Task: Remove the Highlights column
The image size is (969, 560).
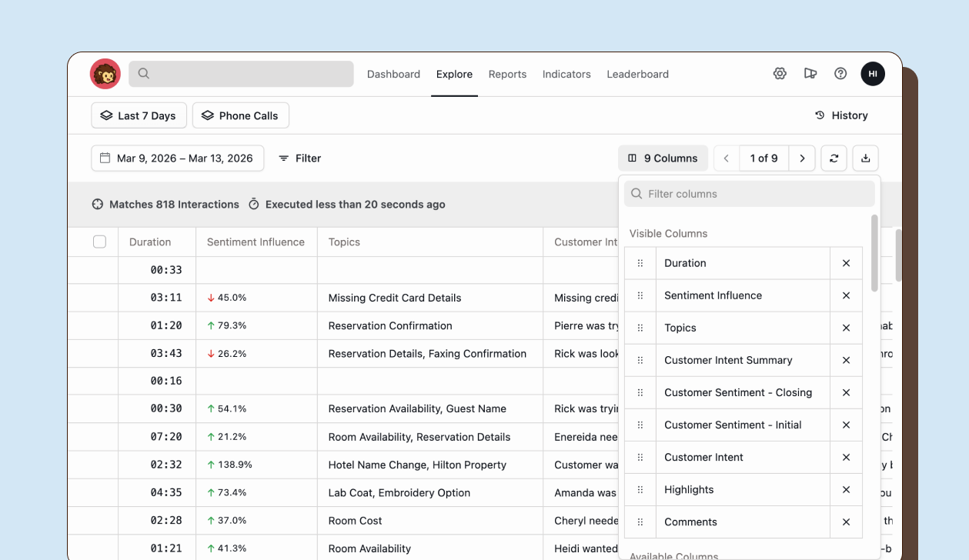Action: (846, 489)
